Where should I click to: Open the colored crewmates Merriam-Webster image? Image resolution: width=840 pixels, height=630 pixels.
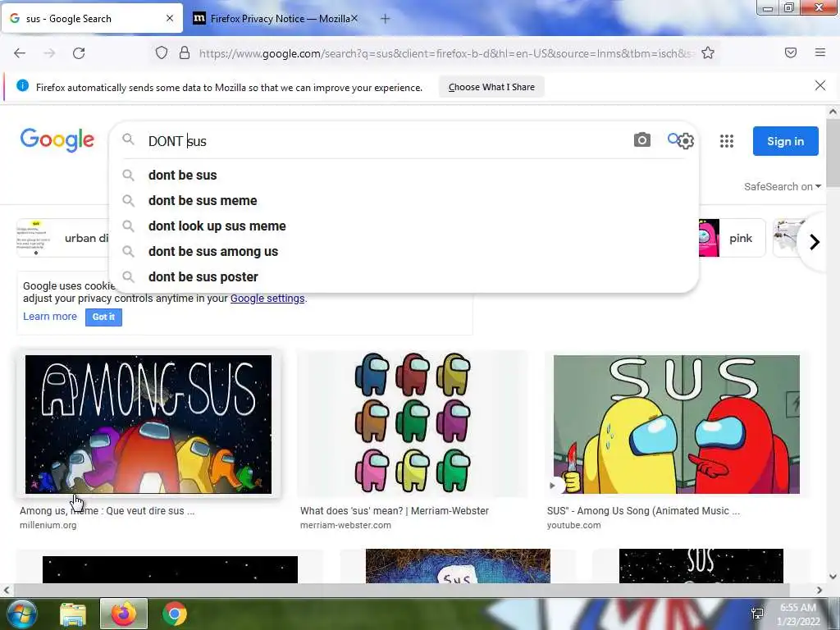click(413, 422)
